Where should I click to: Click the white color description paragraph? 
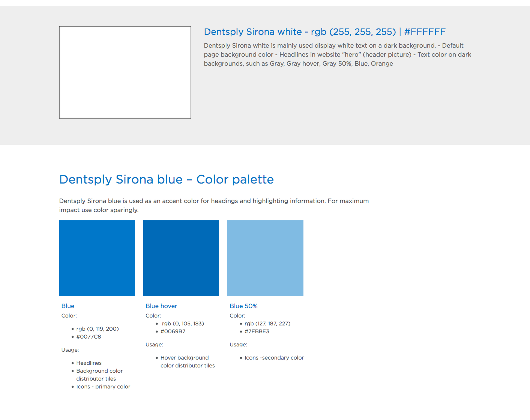[x=337, y=54]
